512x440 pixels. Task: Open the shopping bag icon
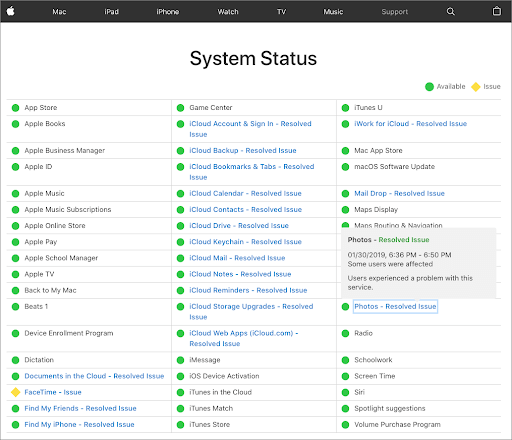coord(497,11)
